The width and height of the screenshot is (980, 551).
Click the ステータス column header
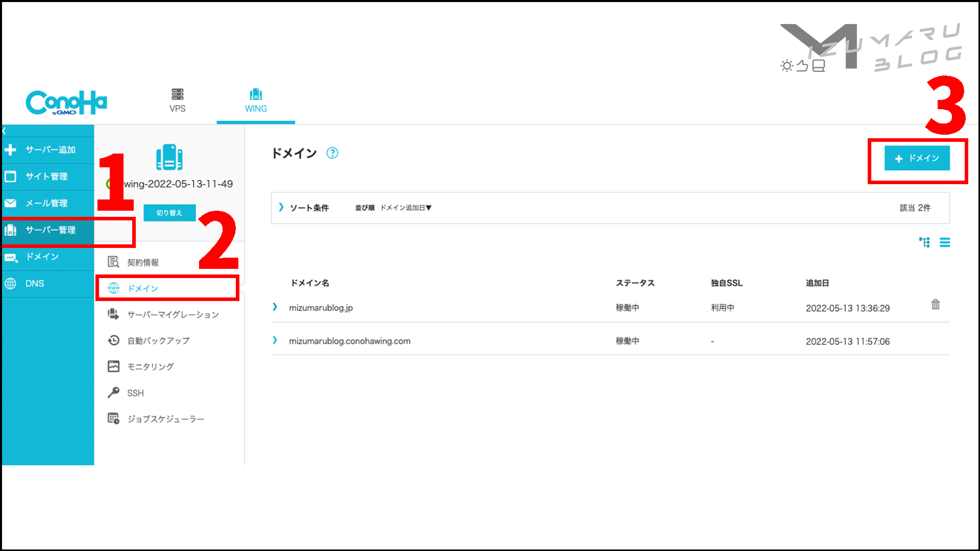click(635, 283)
